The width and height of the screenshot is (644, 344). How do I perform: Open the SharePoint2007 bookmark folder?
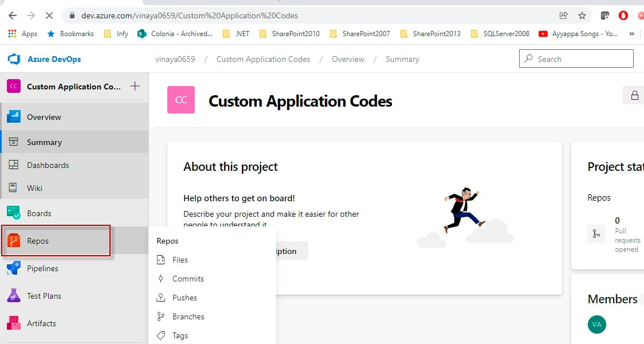pyautogui.click(x=360, y=34)
